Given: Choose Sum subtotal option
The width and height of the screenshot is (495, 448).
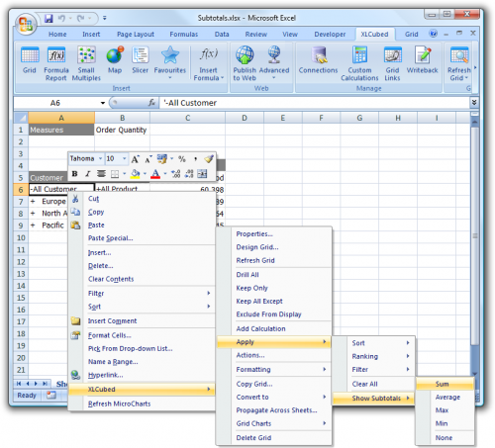Looking at the screenshot, I should pos(445,384).
